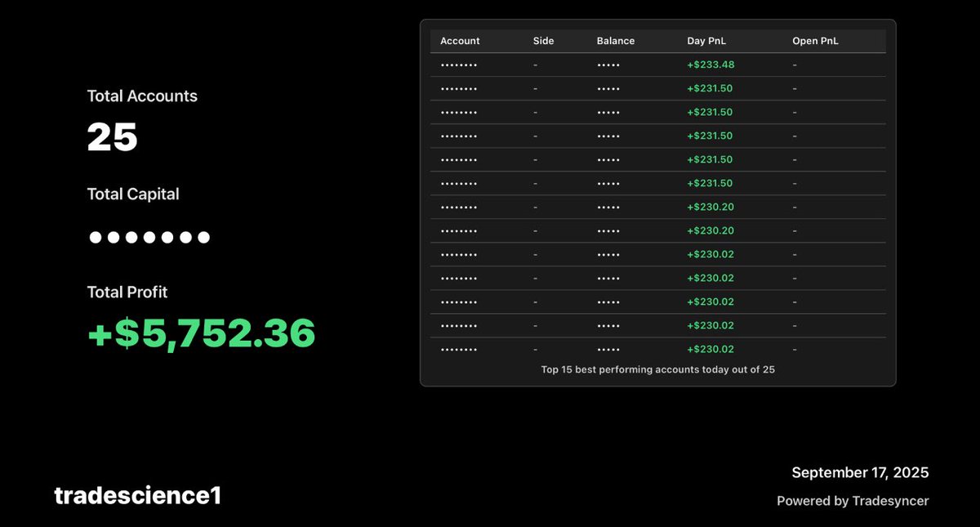The width and height of the screenshot is (980, 527).
Task: Select the +$5,752.36 total profit figure
Action: (201, 333)
